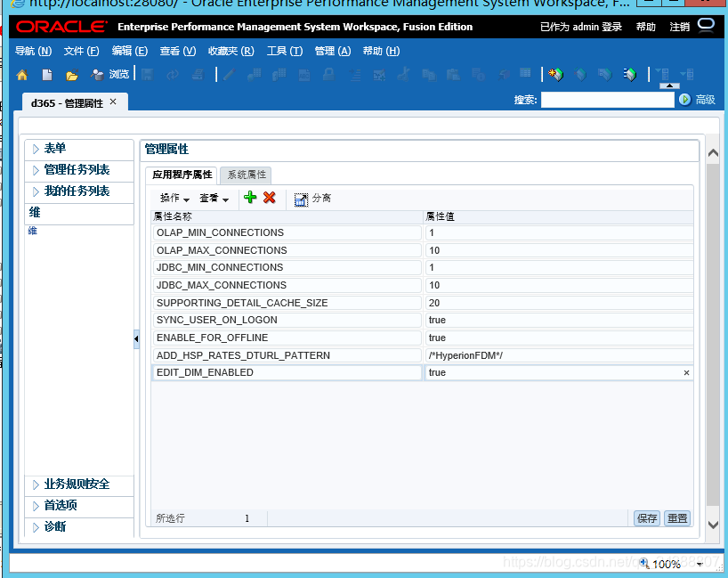Viewport: 728px width, 578px height.
Task: Open the 编辑 (E) menu
Action: tap(130, 51)
